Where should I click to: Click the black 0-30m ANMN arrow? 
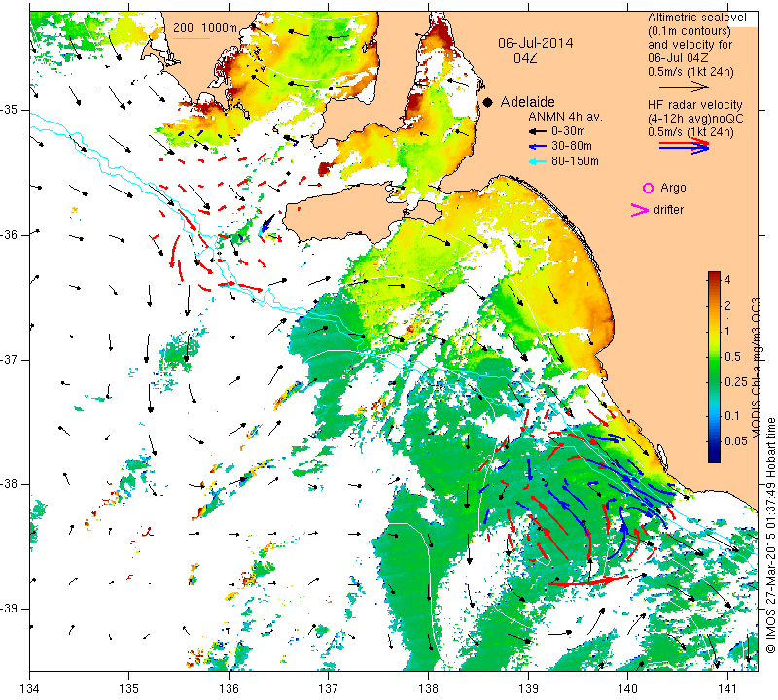537,132
